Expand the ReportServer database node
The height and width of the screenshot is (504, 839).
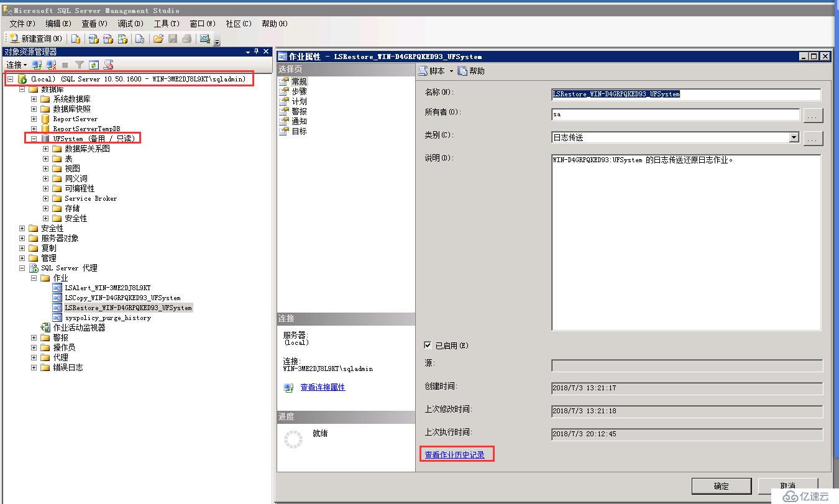(34, 119)
